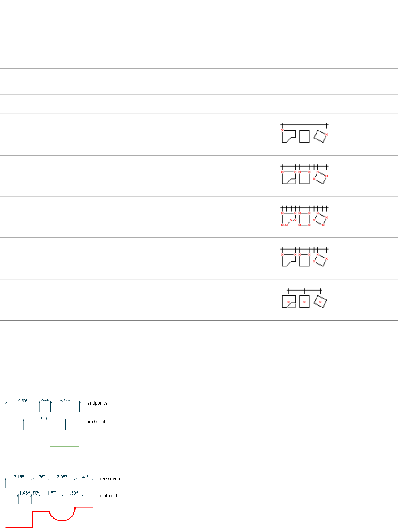Click the rotated square with a red center mark
Screen dimensions: 398x532
coord(320,302)
